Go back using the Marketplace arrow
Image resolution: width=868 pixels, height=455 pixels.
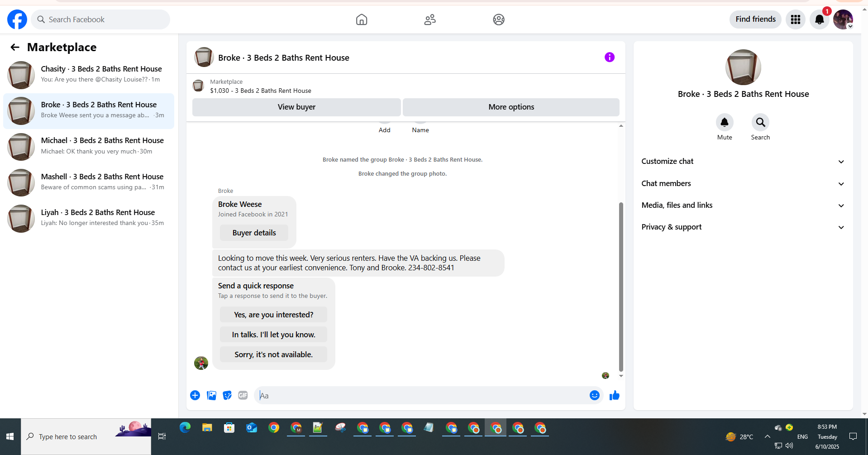pos(15,47)
